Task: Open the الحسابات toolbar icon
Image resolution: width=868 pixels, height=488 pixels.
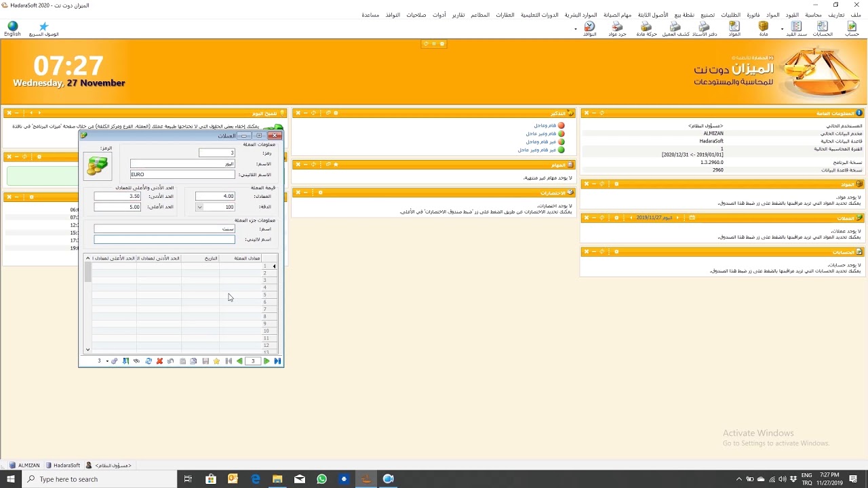Action: click(x=823, y=28)
